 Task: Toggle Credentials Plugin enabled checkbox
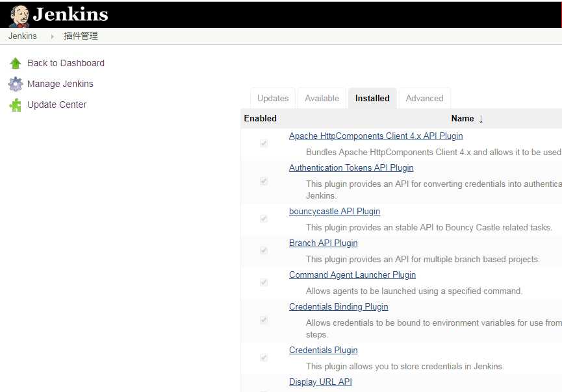(264, 357)
